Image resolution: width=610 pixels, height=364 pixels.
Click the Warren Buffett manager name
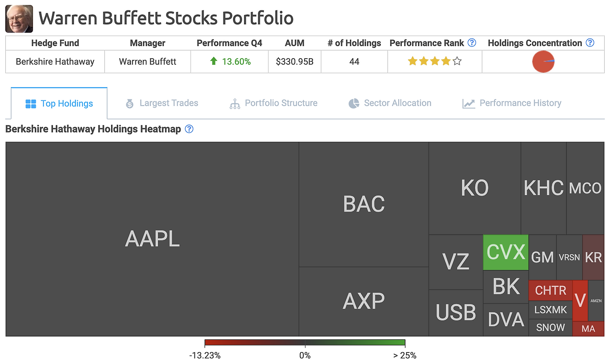click(x=148, y=61)
